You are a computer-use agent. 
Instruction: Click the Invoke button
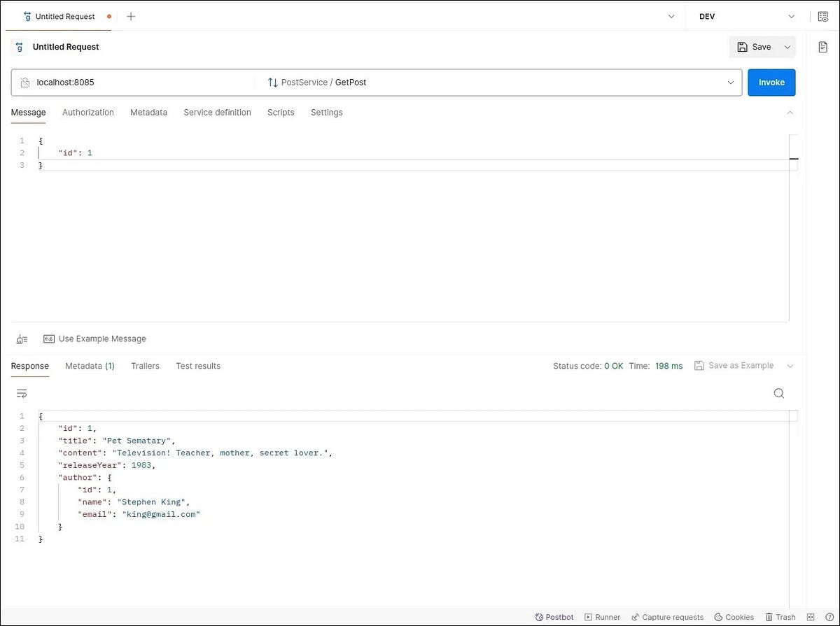click(771, 82)
